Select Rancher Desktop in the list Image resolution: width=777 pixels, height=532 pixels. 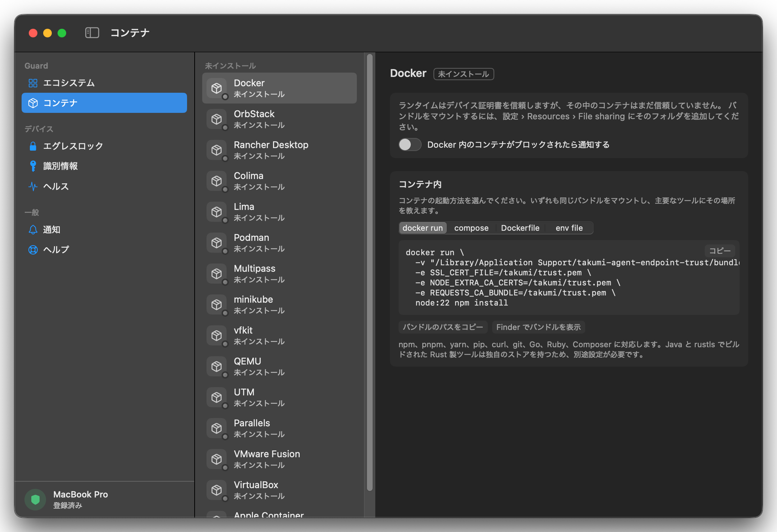click(280, 150)
